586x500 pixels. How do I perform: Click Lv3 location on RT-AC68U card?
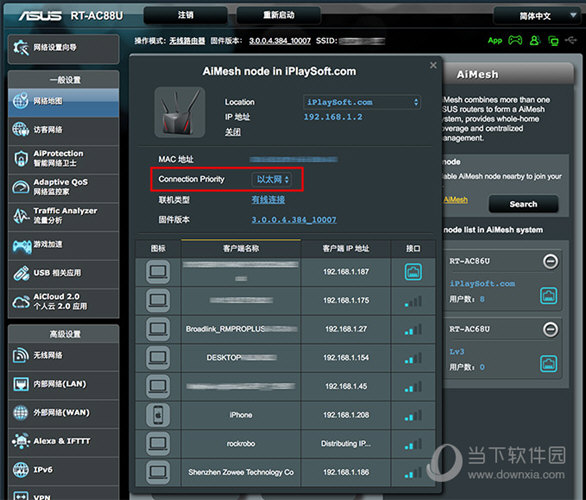tap(457, 352)
